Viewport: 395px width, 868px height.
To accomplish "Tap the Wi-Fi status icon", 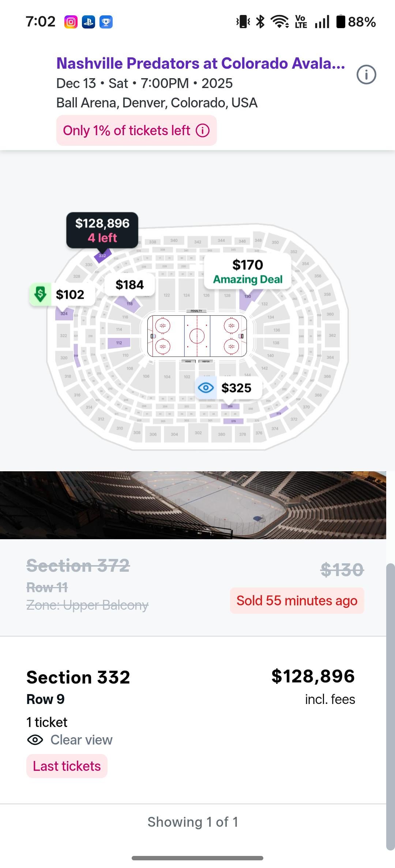I will coord(279,22).
